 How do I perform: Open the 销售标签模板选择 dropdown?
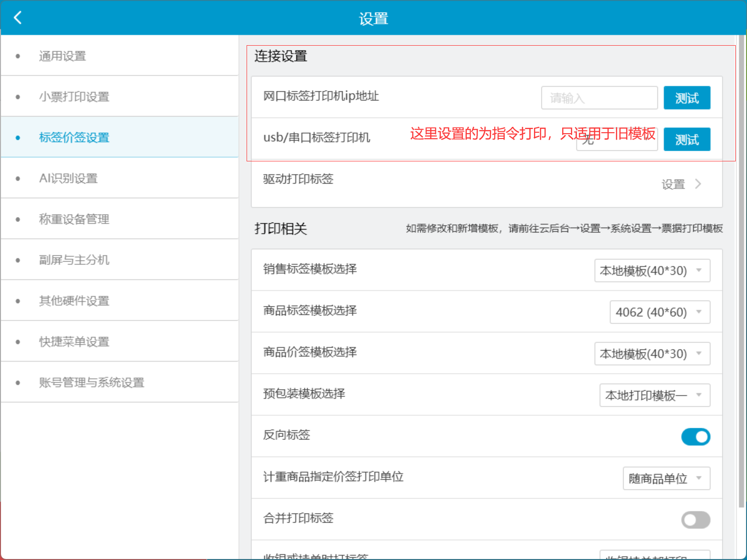click(x=652, y=271)
